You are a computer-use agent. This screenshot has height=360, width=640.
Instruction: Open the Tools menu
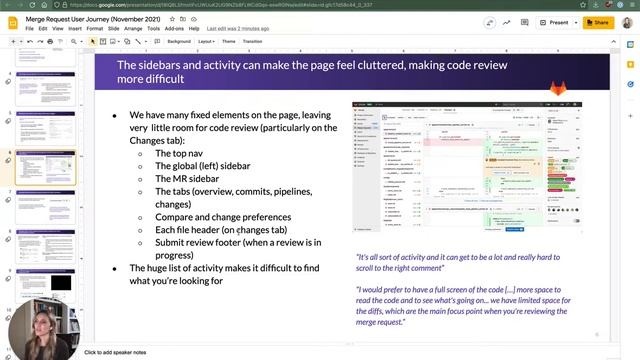[x=153, y=29]
